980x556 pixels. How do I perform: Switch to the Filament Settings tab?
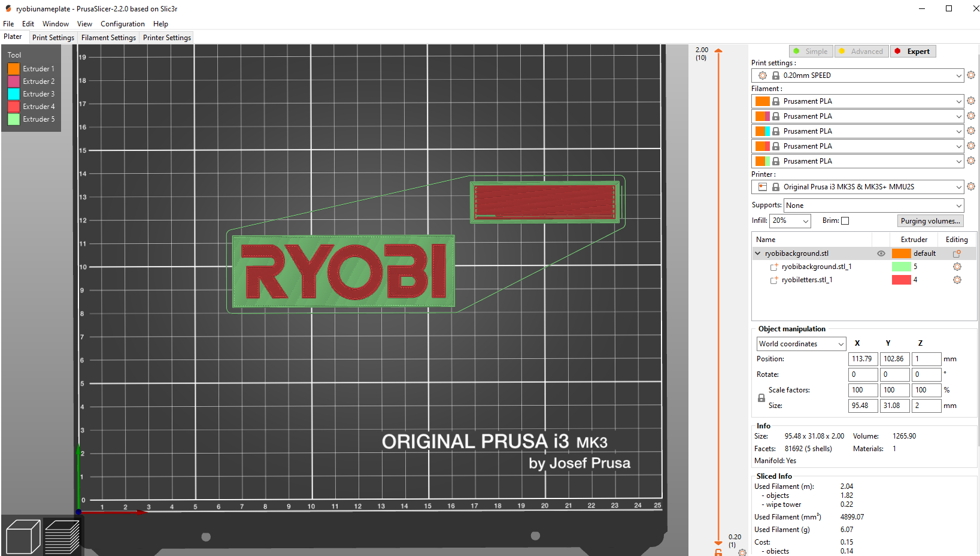tap(108, 37)
